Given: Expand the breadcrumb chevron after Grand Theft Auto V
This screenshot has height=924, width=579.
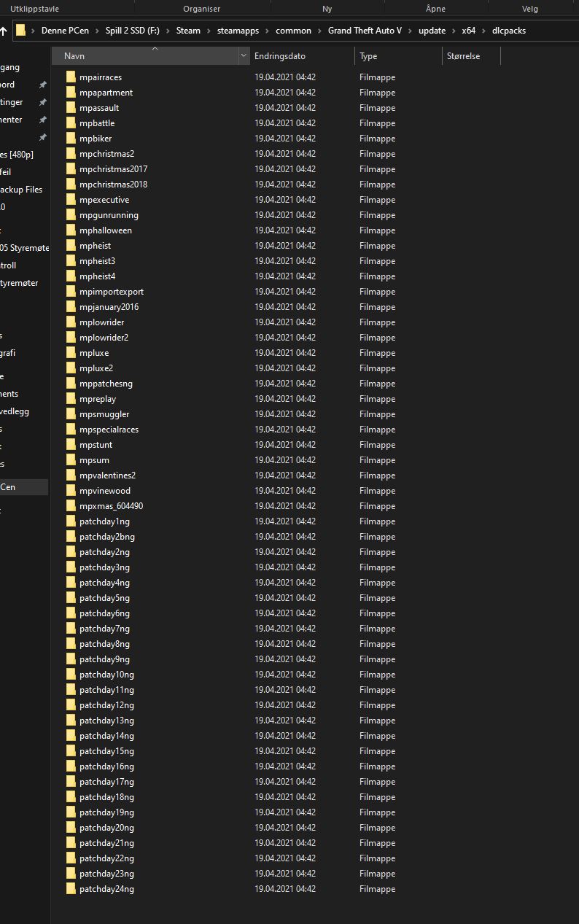Looking at the screenshot, I should [410, 31].
